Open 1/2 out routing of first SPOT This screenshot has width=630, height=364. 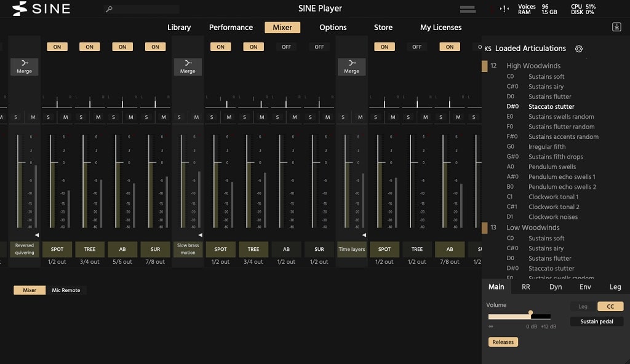tap(57, 262)
